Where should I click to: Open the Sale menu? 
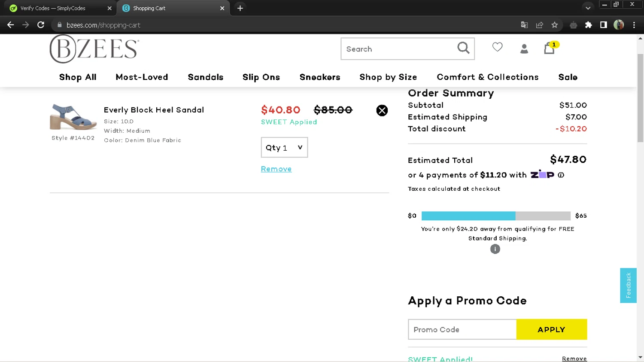(568, 77)
